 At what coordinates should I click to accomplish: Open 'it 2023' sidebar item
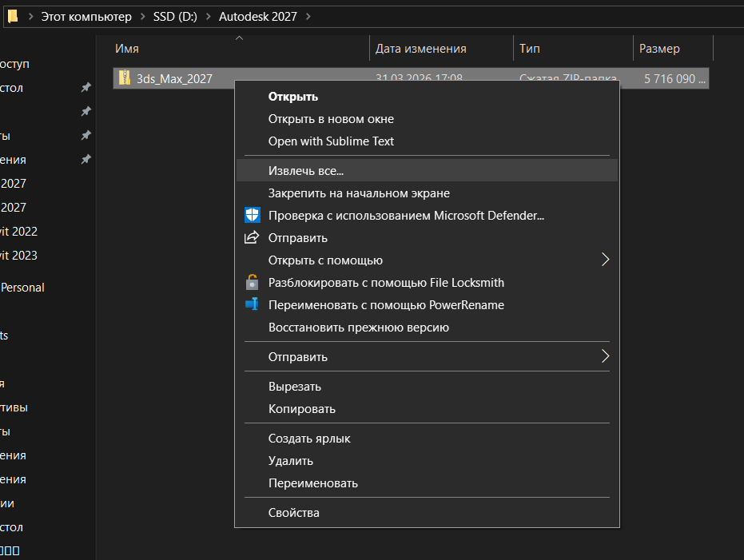tap(18, 256)
